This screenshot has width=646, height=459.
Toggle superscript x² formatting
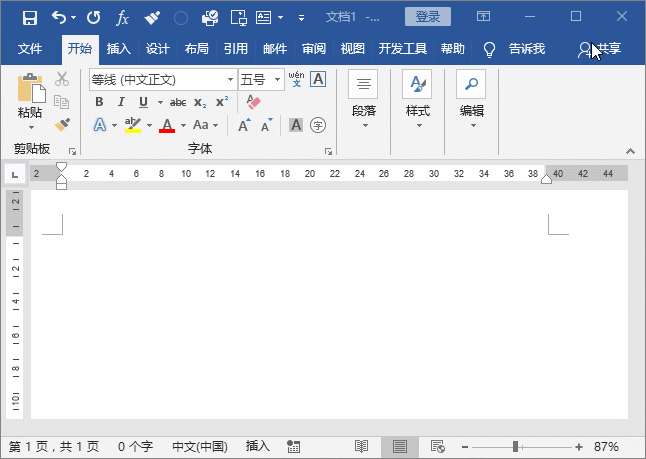click(222, 101)
